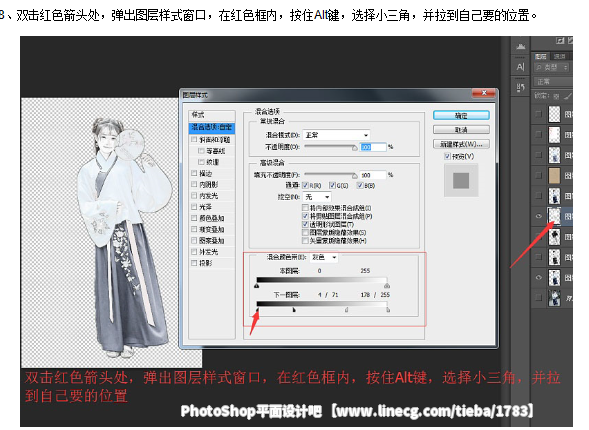
Task: Click 本图层 (This Layer) white triangle slider
Action: coord(387,286)
